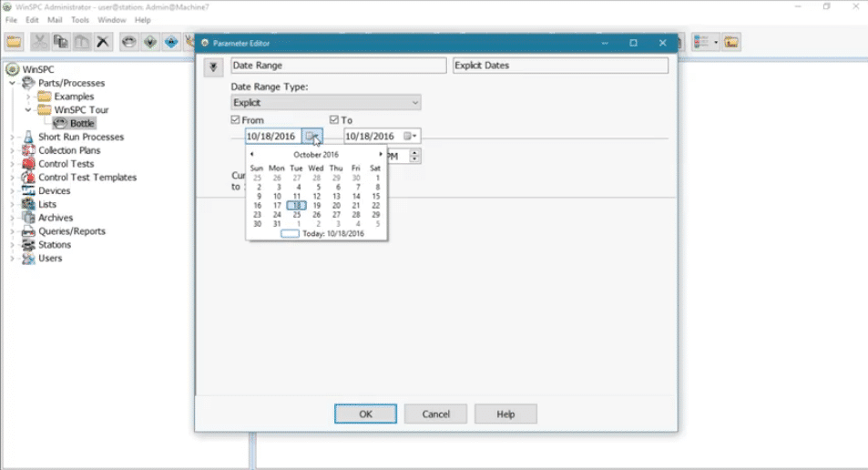Select October 25 in the calendar
The height and width of the screenshot is (470, 868).
click(x=297, y=215)
